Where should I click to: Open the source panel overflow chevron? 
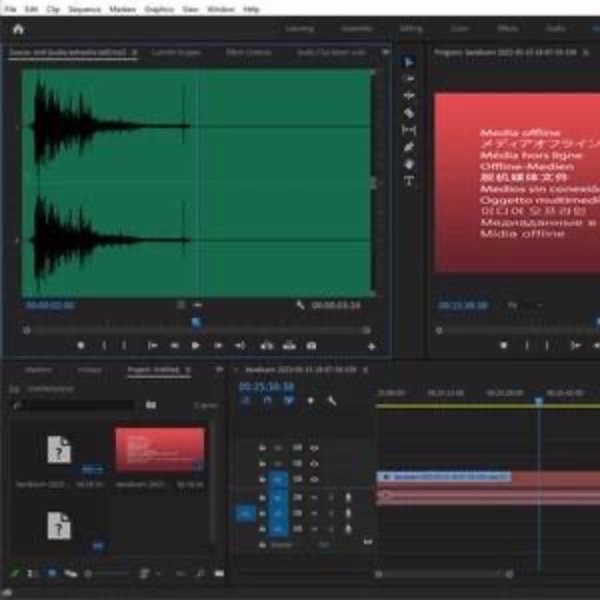386,52
